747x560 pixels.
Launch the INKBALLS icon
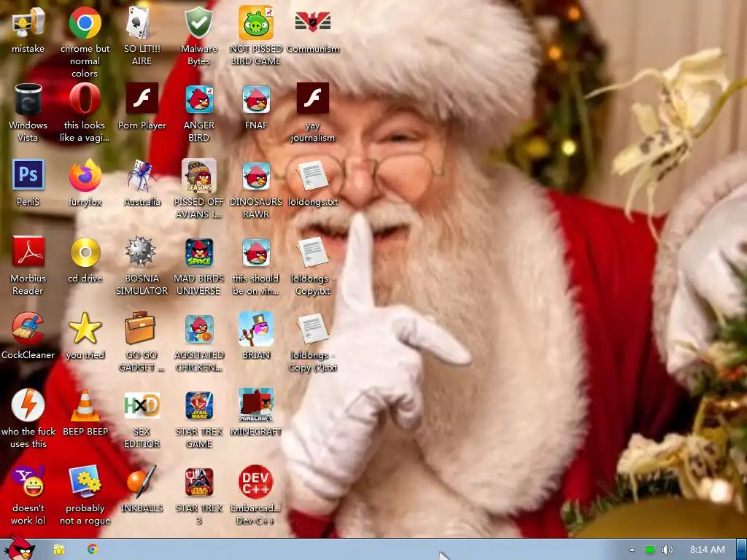[142, 481]
